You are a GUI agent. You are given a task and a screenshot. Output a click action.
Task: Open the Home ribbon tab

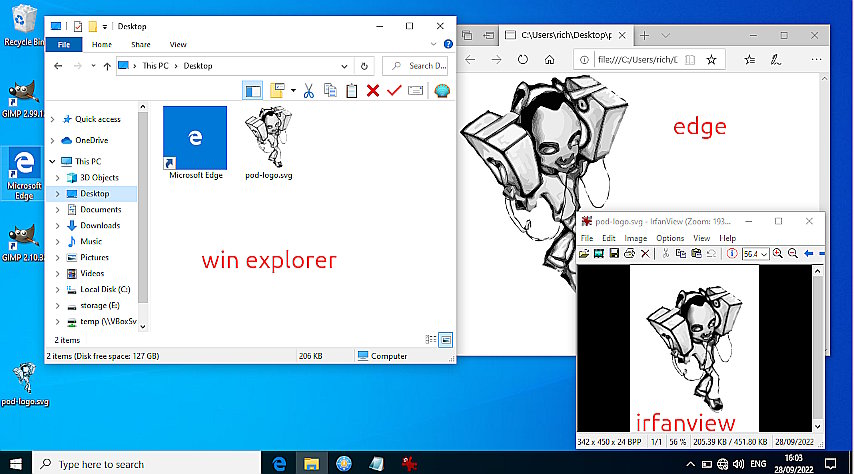[x=102, y=45]
